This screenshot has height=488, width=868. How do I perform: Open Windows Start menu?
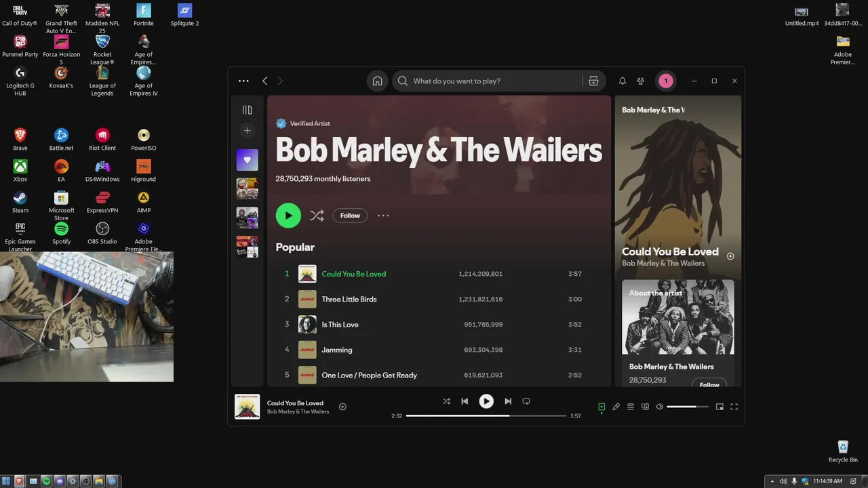(x=6, y=481)
